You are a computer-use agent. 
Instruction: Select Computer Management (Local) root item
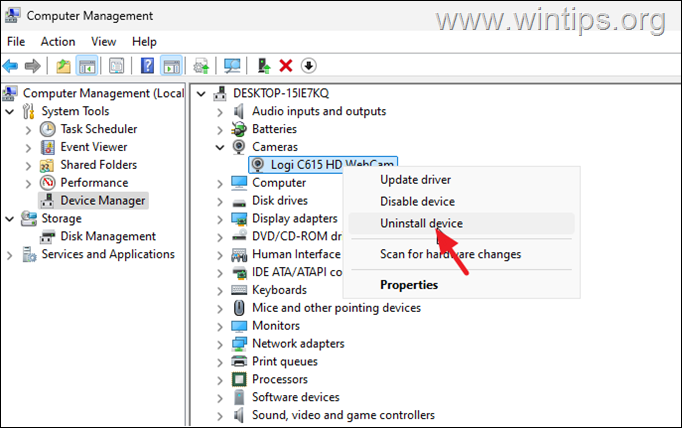point(103,93)
